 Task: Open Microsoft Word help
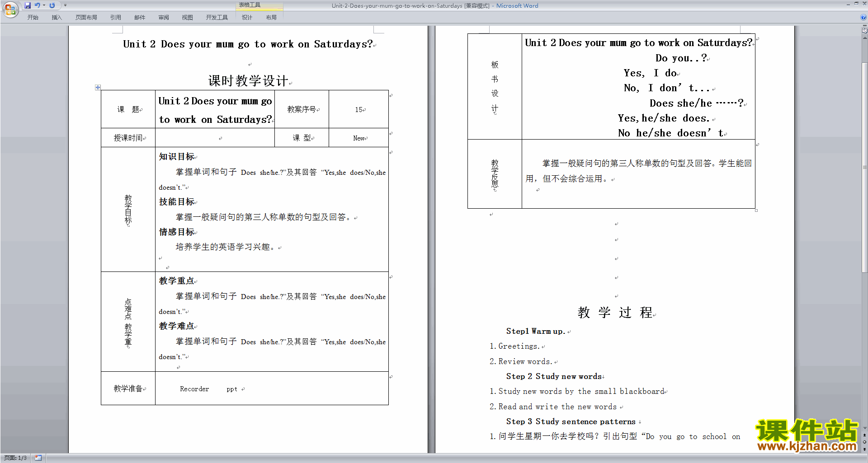(863, 17)
